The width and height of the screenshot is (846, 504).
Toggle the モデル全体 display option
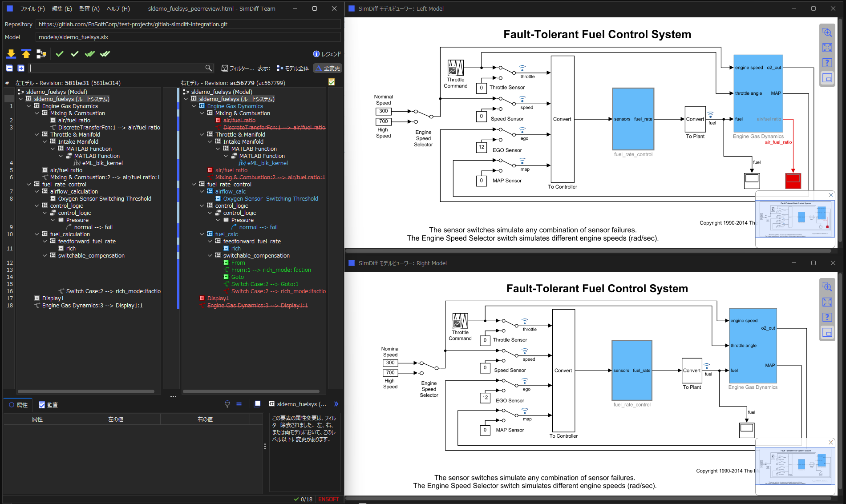click(292, 68)
